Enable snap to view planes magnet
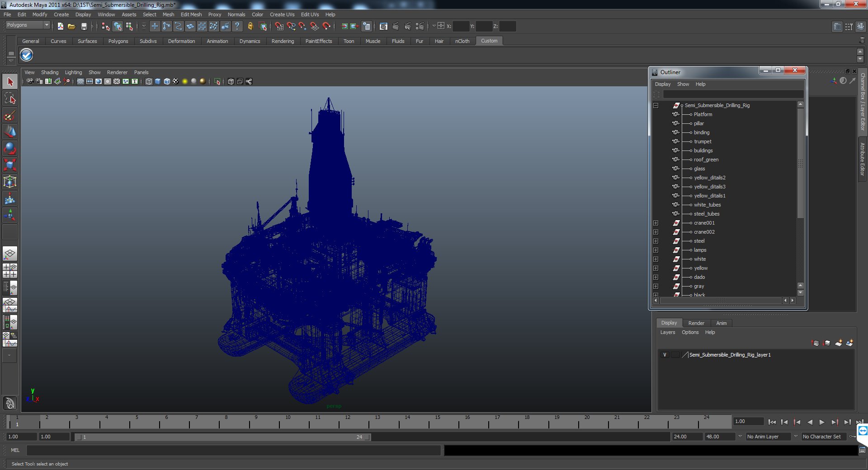This screenshot has height=470, width=868. pyautogui.click(x=314, y=26)
